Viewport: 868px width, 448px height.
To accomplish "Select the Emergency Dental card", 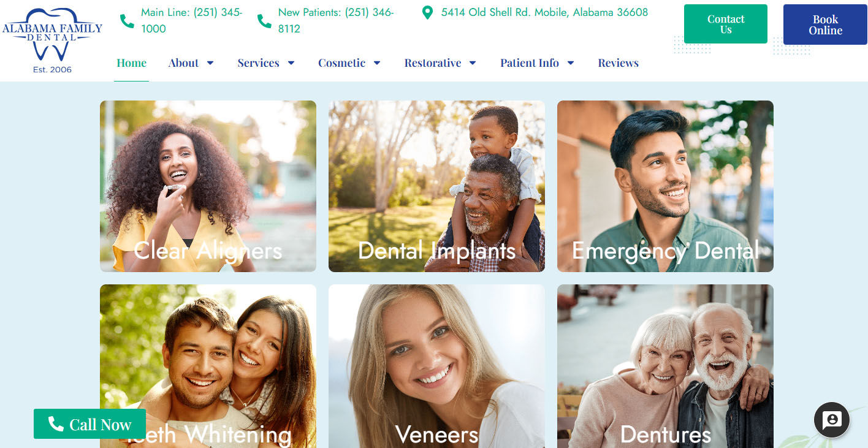I will click(x=665, y=186).
